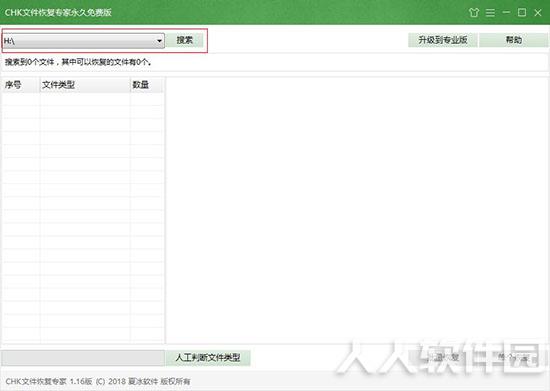
Task: Open the hamburger menu icon in title bar
Action: tap(490, 13)
